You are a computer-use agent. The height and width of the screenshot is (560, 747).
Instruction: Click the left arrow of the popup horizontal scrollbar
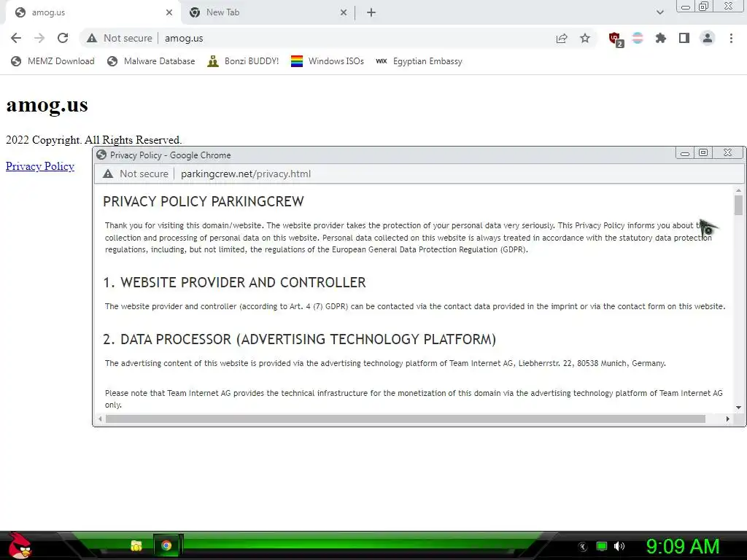[100, 419]
